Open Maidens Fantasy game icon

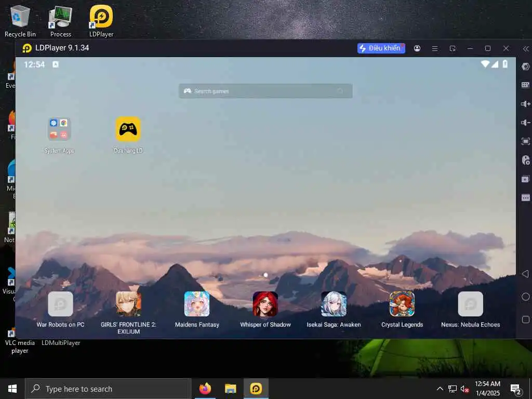(x=197, y=310)
